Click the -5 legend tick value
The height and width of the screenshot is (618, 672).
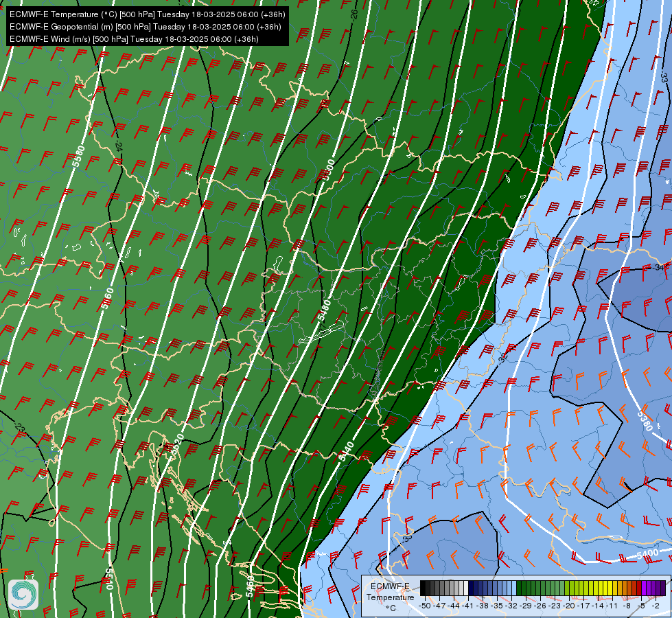pyautogui.click(x=642, y=606)
